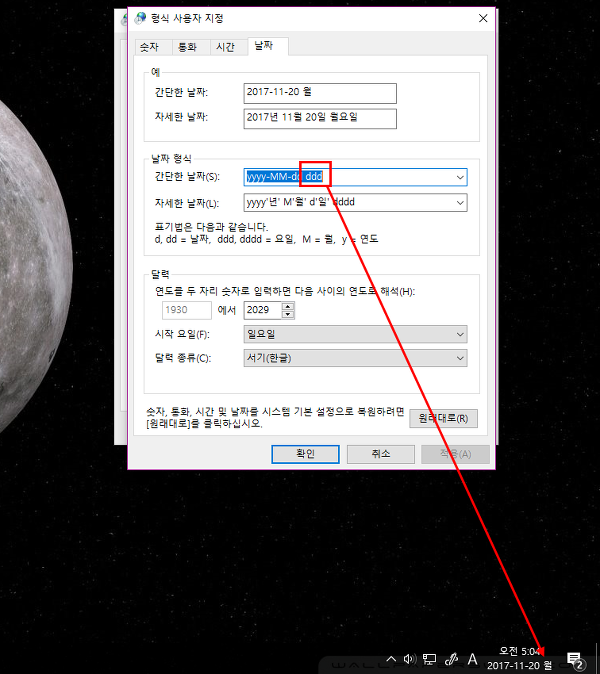Open the Action Center notification icon
The width and height of the screenshot is (600, 674).
point(575,659)
